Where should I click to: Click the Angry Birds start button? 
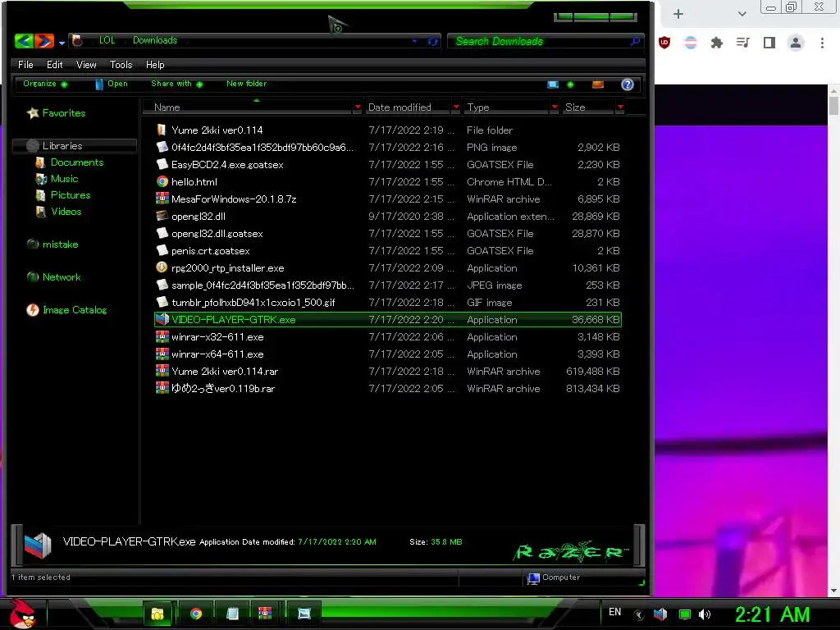(x=22, y=614)
